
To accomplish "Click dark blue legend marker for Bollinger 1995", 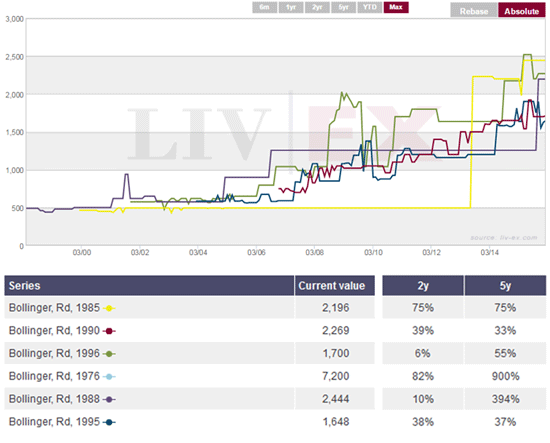I will (x=109, y=422).
